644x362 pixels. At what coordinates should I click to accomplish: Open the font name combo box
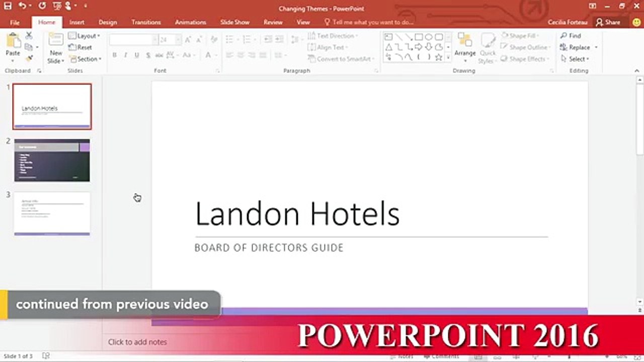pyautogui.click(x=133, y=40)
